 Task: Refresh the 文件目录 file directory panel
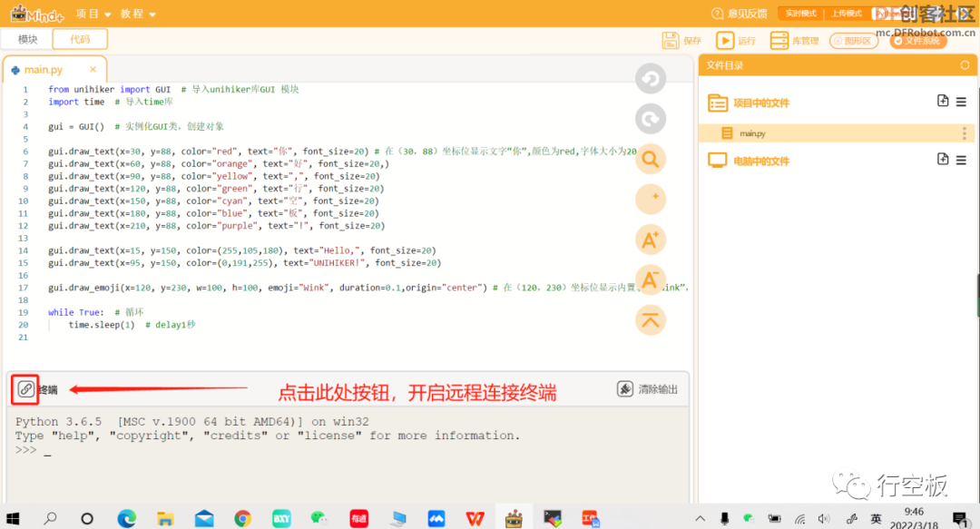[x=965, y=65]
